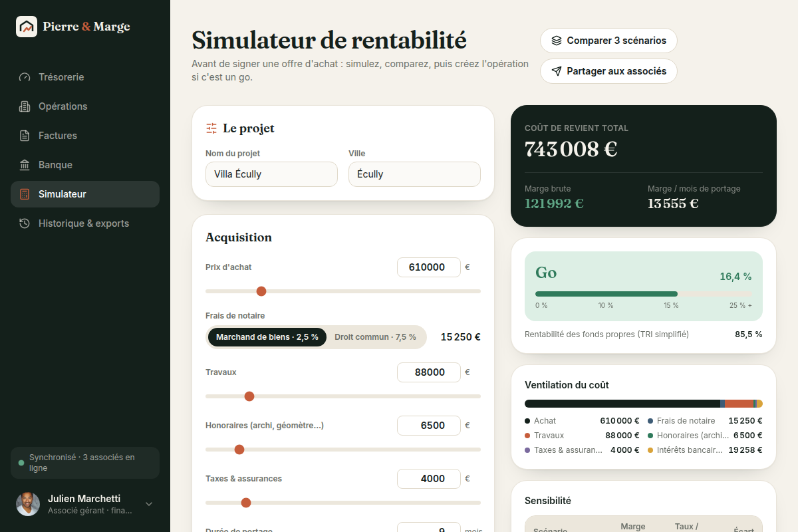Click the Travaux slider handle
The image size is (798, 532).
(249, 396)
